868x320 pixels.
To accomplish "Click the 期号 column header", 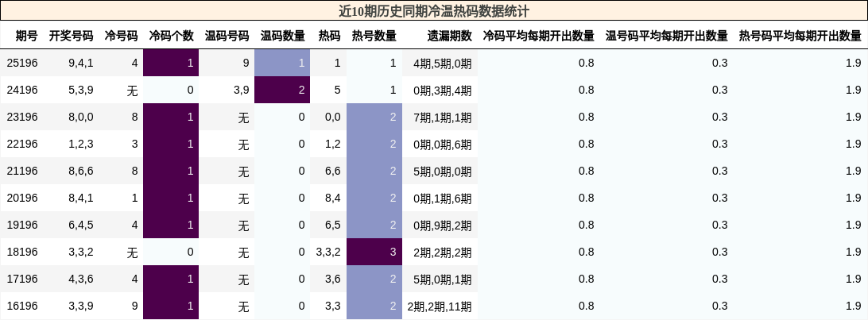I will (26, 36).
